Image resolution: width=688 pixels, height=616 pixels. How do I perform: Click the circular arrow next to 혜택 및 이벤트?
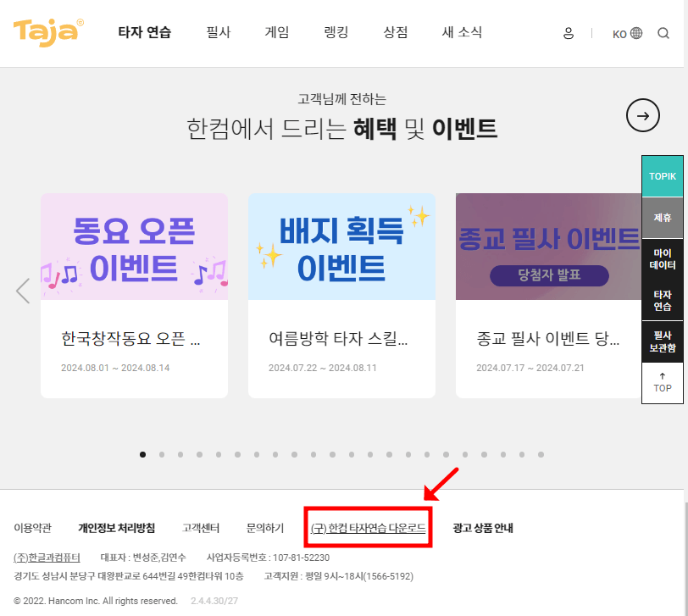click(642, 115)
